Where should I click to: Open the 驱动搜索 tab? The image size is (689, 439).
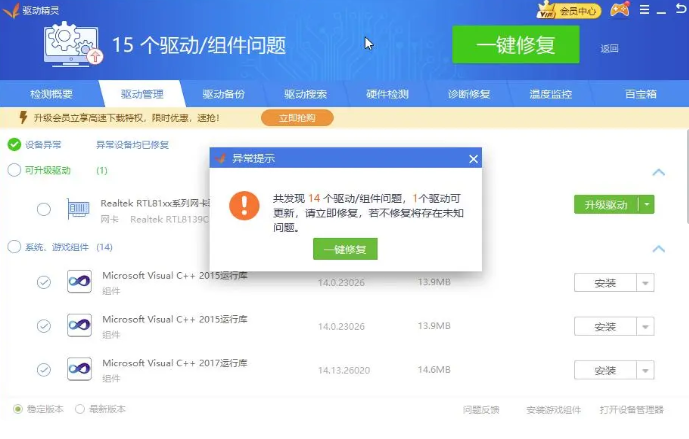point(305,94)
